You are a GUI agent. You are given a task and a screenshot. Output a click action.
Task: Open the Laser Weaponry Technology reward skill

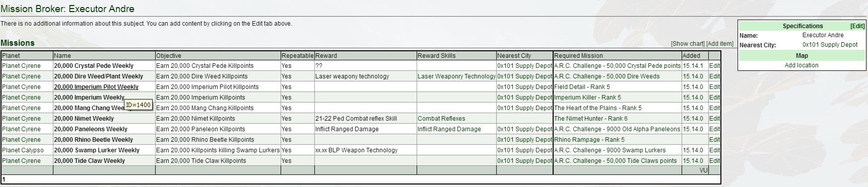[456, 76]
